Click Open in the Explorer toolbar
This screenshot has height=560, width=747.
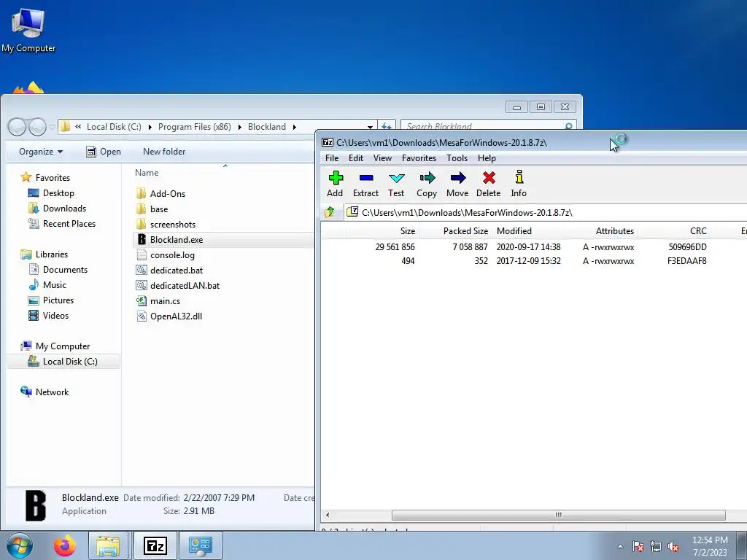[x=104, y=152]
